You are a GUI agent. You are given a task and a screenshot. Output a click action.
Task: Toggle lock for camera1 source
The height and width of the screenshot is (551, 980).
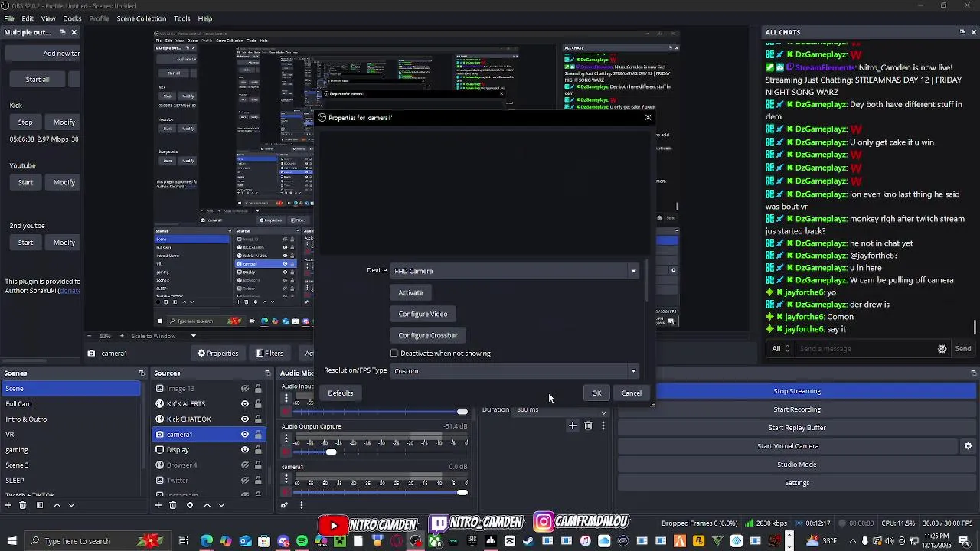(258, 434)
